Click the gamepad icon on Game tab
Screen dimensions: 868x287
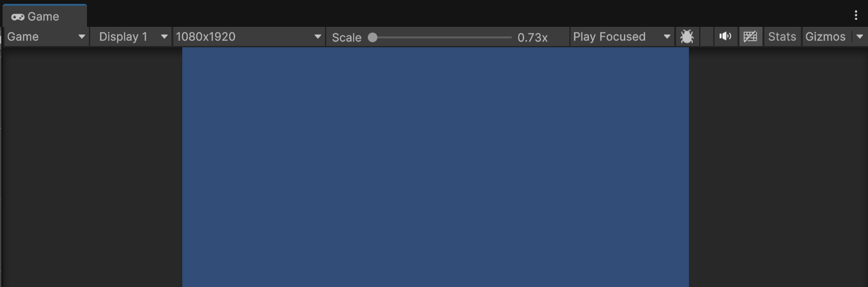point(18,17)
